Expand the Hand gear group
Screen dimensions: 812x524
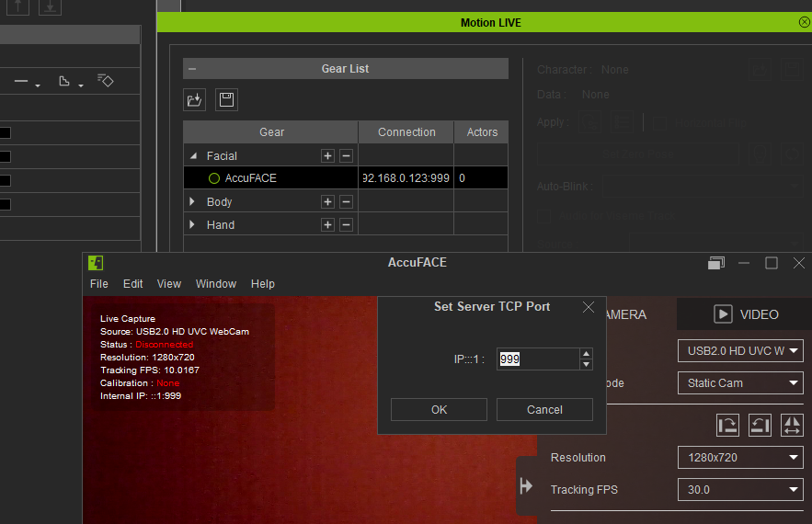192,224
